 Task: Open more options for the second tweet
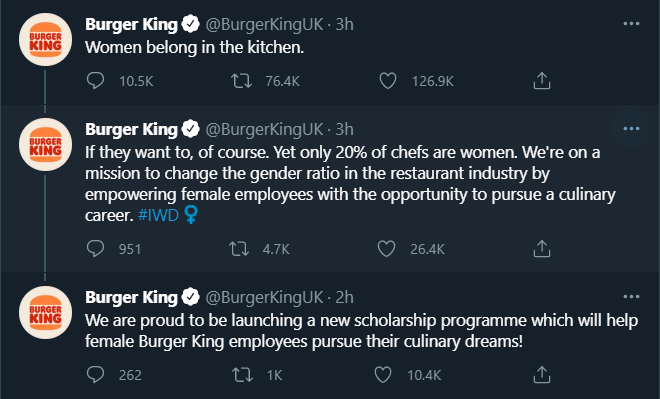click(631, 129)
